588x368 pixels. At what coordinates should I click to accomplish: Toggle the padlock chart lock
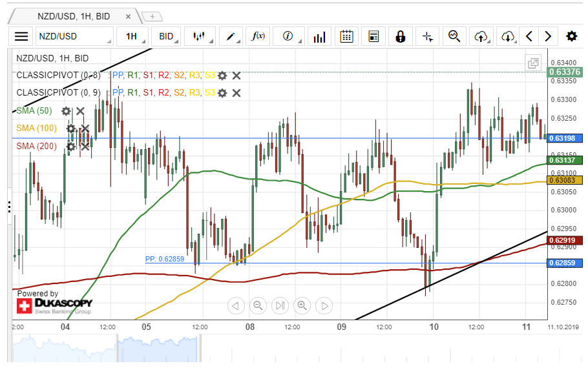click(x=401, y=36)
